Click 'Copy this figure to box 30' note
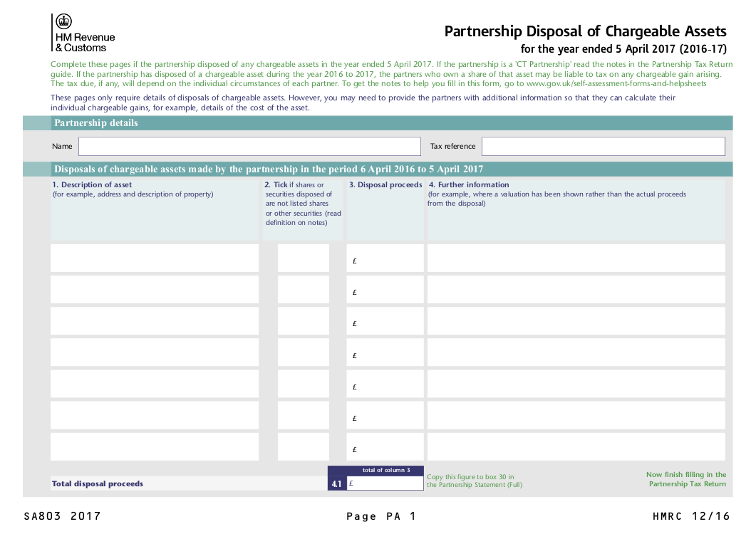Image resolution: width=756 pixels, height=534 pixels. 470,476
